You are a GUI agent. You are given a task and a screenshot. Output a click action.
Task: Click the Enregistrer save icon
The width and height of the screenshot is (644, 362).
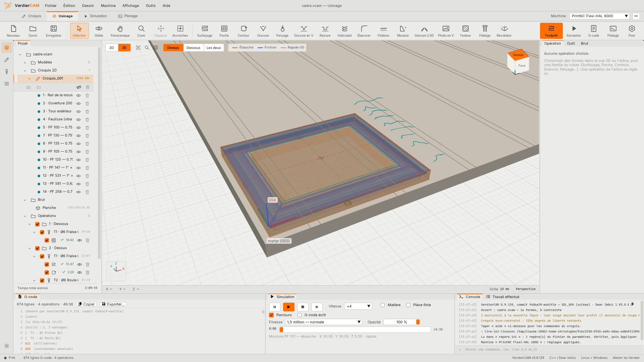(54, 31)
